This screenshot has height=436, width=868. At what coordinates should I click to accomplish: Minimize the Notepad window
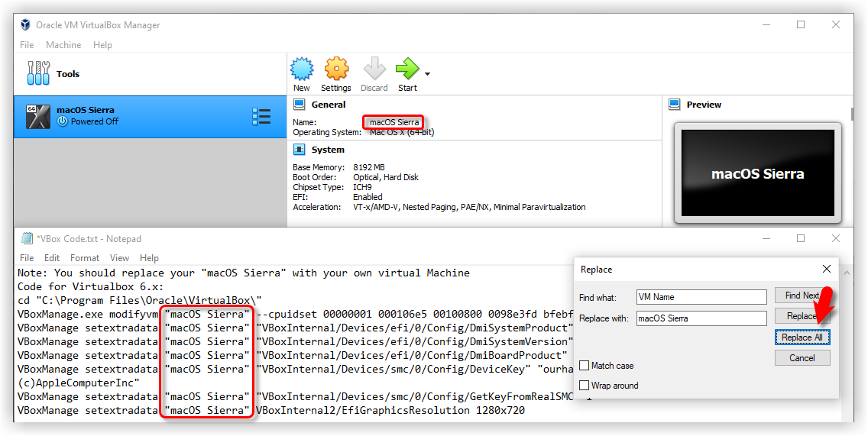click(766, 238)
